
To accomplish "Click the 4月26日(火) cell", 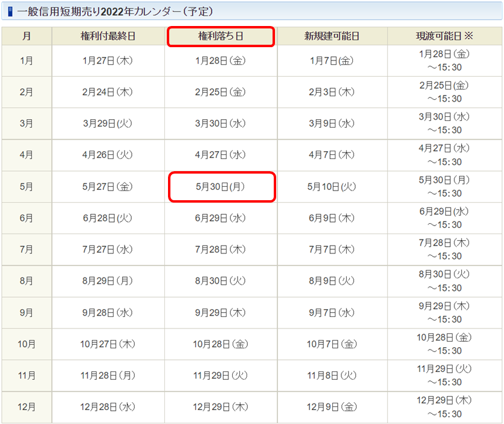I will click(x=108, y=155).
